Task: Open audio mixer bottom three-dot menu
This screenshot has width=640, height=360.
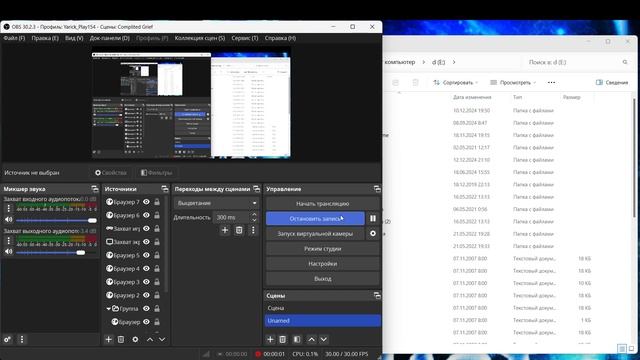Action: [x=22, y=339]
